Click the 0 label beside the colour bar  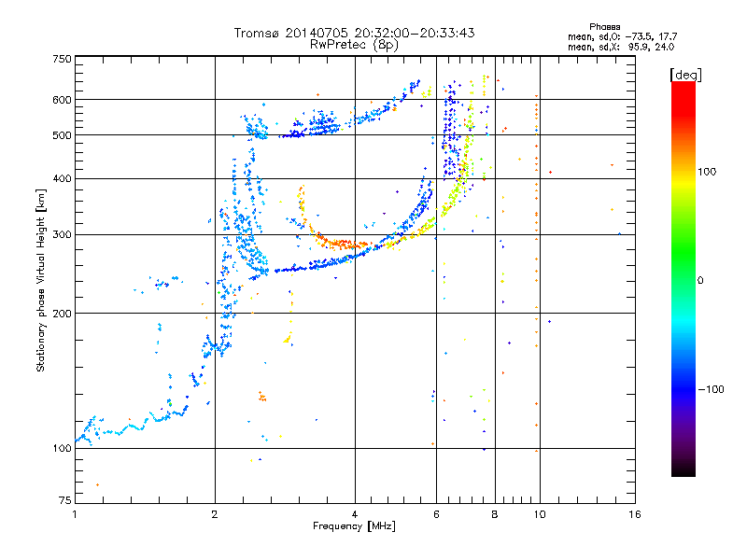click(x=700, y=281)
